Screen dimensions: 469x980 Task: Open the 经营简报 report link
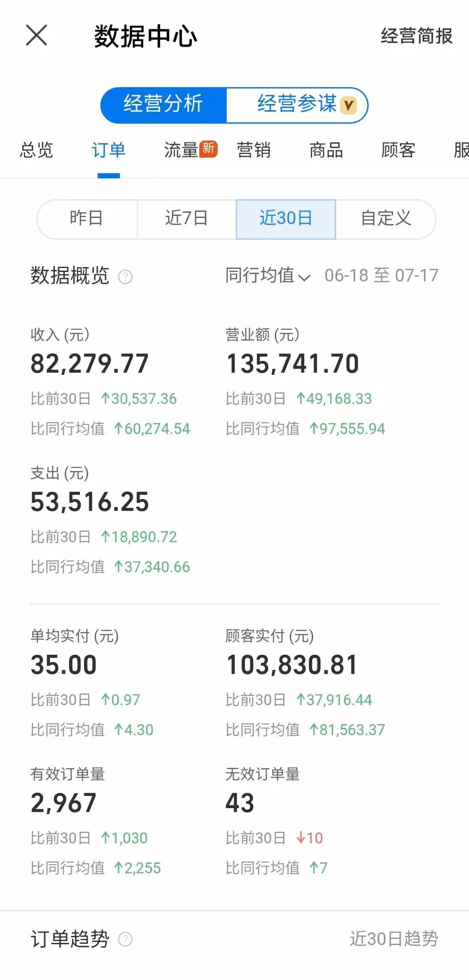tap(416, 36)
